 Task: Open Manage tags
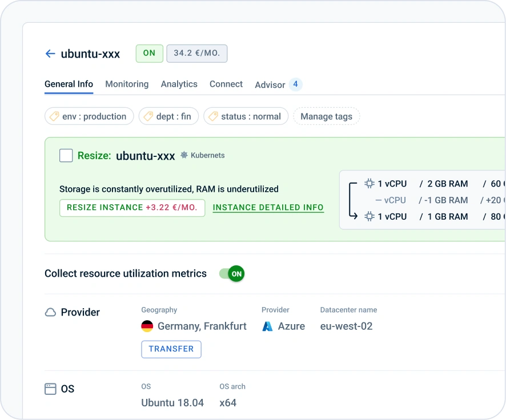coord(326,116)
